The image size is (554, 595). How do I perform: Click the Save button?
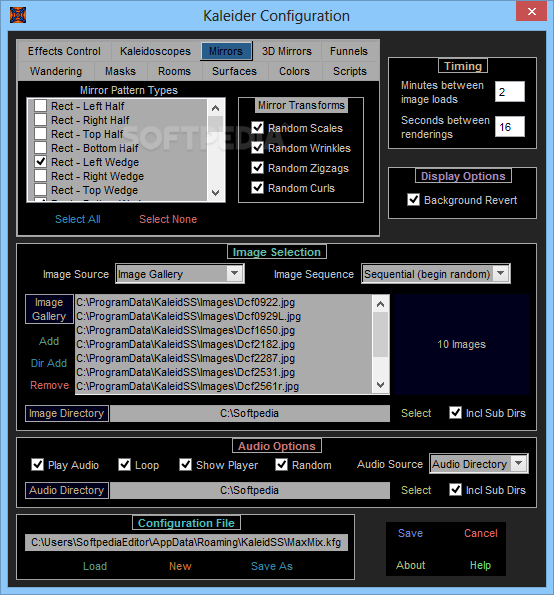click(411, 533)
